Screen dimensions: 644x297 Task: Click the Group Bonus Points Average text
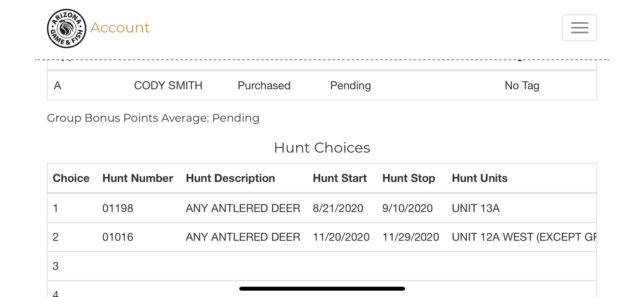pos(153,118)
